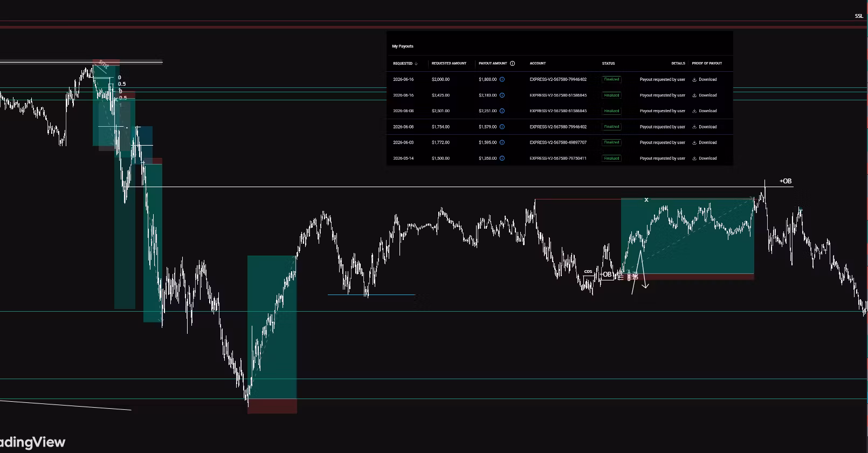Image resolution: width=868 pixels, height=453 pixels.
Task: Download proof for the $2,425.00 request
Action: point(705,95)
